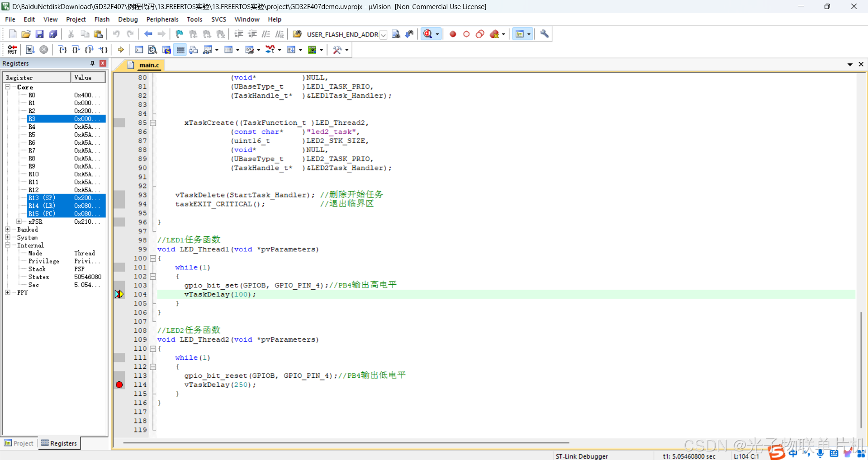
Task: Click the Find icon beside the search combo box
Action: point(396,34)
